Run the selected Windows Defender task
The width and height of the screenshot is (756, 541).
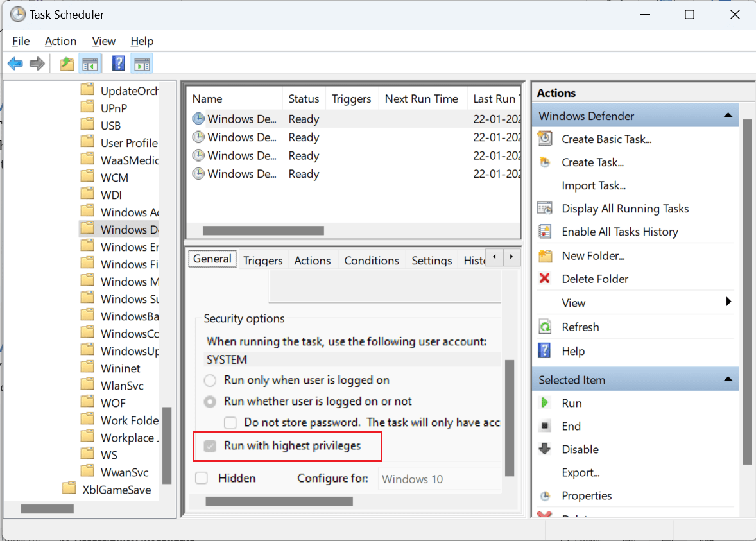[571, 402]
